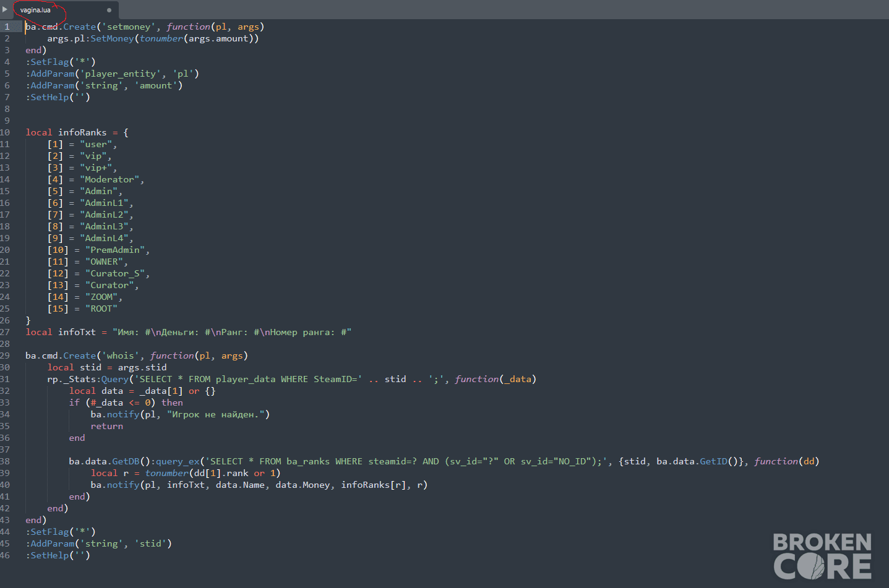
Task: Click args.stid on line 30
Action: pyautogui.click(x=142, y=367)
